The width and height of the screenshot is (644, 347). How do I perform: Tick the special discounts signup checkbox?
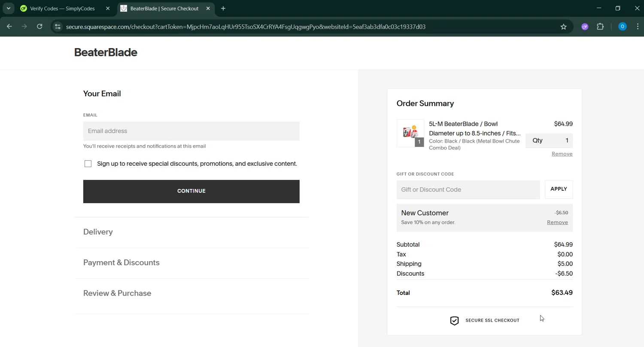[x=88, y=164]
